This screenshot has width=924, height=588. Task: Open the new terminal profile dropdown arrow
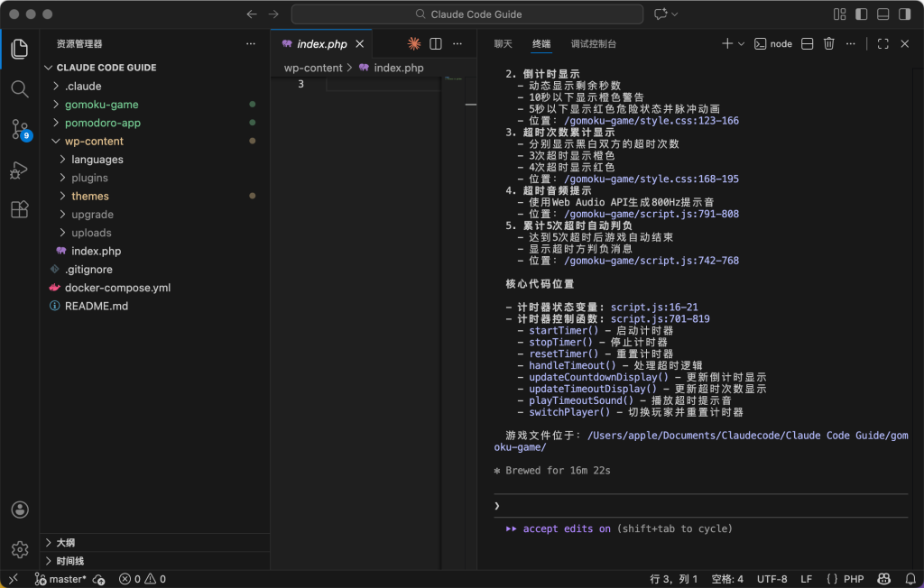point(742,43)
